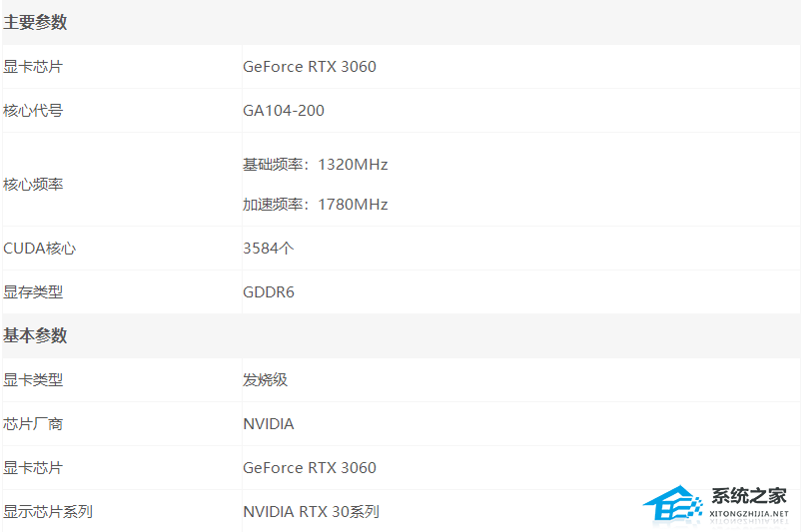The height and width of the screenshot is (532, 804).
Task: Click the 发烧级 value
Action: pos(266,380)
